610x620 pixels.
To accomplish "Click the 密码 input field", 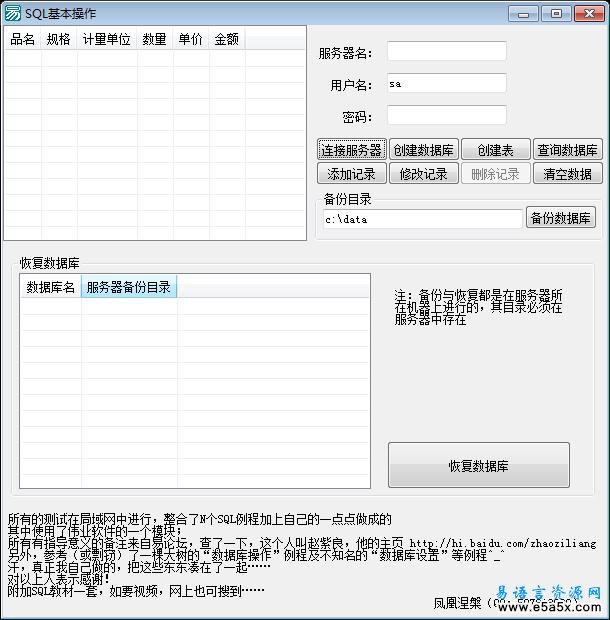I will point(447,115).
